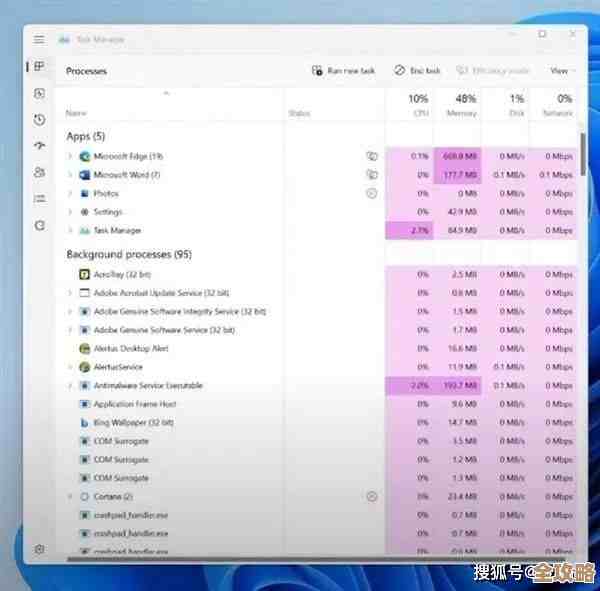Open App history sidebar icon
The image size is (600, 591).
39,120
